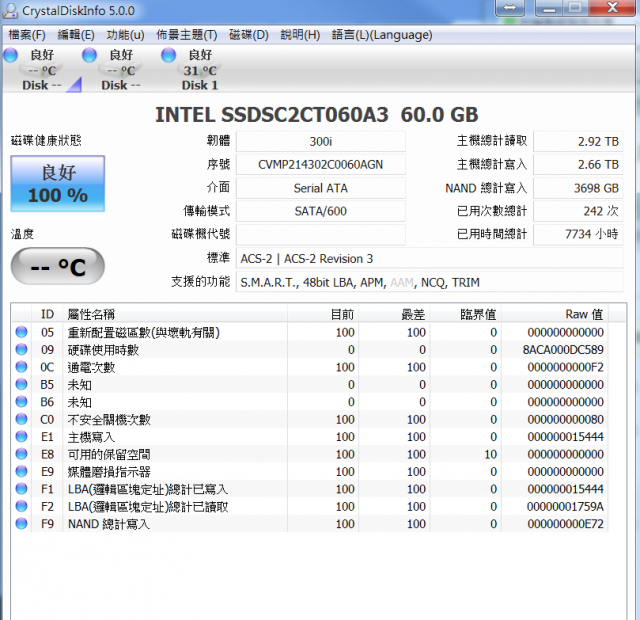Click the 屬性名稱 column header
Screen dimensions: 640x620
click(x=92, y=314)
